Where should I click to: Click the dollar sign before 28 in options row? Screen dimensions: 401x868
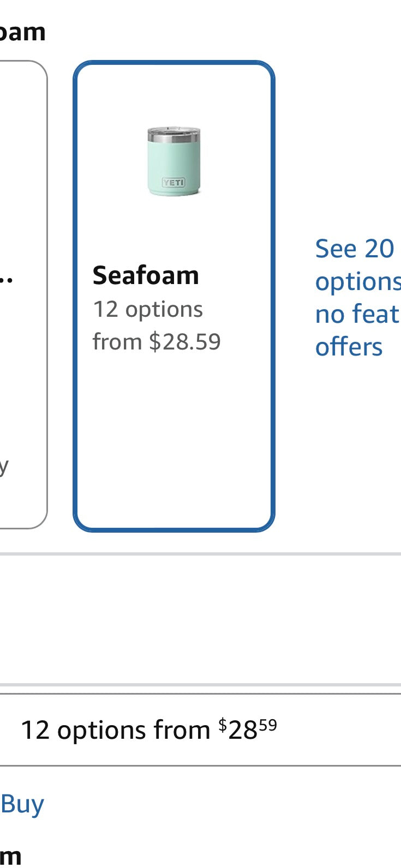point(223,726)
